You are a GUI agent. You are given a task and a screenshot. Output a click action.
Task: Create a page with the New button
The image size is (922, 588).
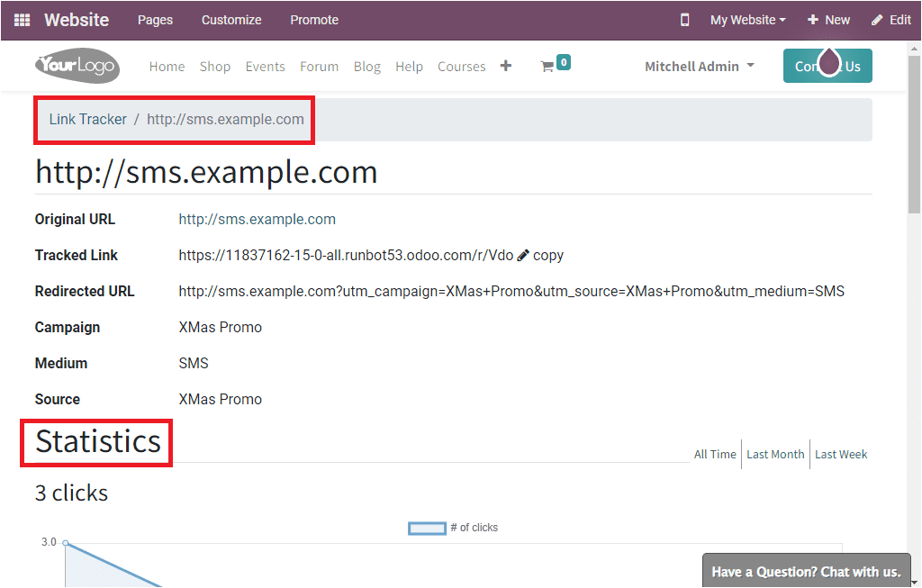828,18
